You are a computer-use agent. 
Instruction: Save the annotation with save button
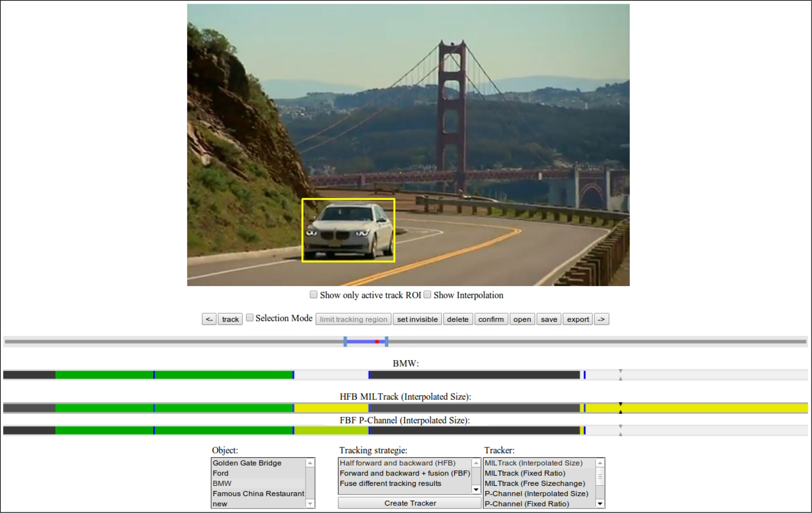(x=549, y=319)
